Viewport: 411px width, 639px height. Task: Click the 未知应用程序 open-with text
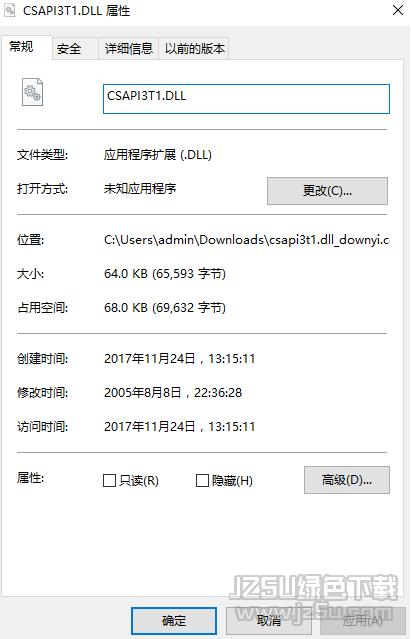pos(140,189)
